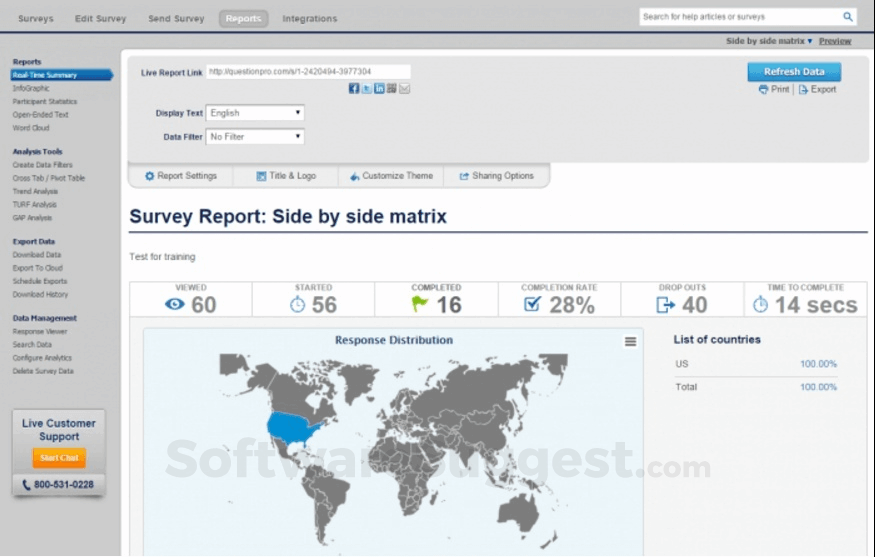Share report on Facebook icon
Image resolution: width=875 pixels, height=557 pixels.
pos(354,89)
